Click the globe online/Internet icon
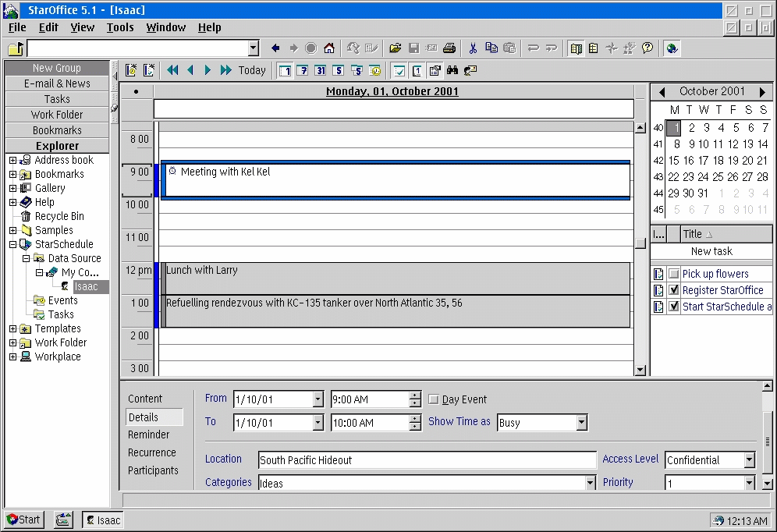 (672, 48)
